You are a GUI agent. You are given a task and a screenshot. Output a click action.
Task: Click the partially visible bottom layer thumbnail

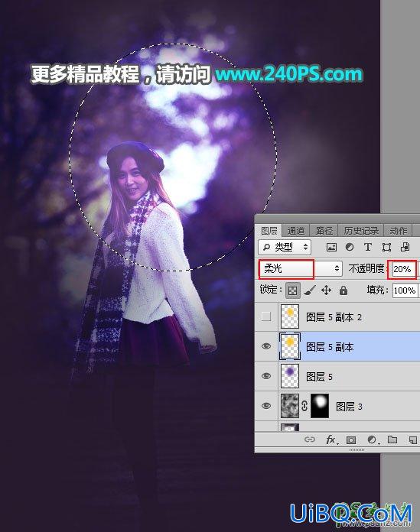(290, 427)
